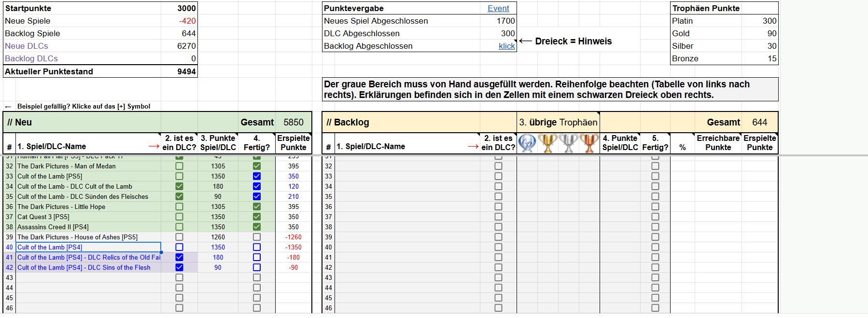Uncheck DLC box for 'DLC Sins of the Flesh'

(x=179, y=267)
